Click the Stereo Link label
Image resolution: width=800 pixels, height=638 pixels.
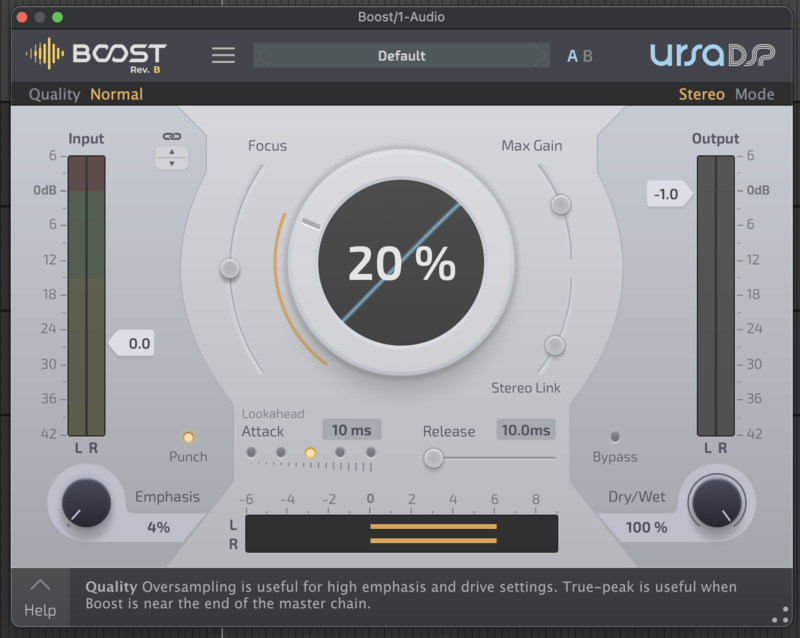(526, 388)
